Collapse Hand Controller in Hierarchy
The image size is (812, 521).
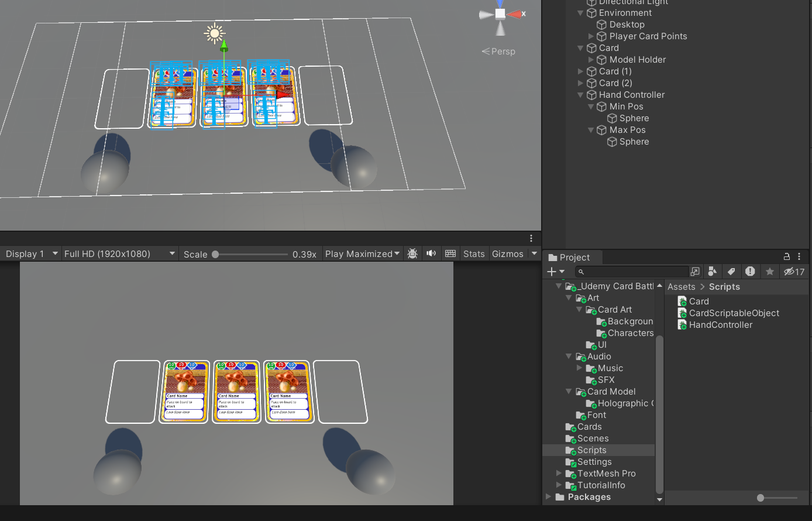tap(580, 95)
